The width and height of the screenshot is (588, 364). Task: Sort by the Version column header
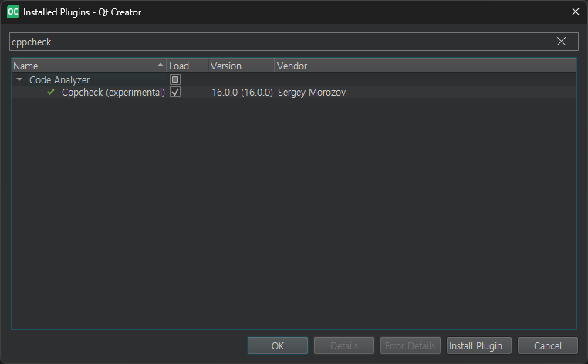tap(241, 66)
